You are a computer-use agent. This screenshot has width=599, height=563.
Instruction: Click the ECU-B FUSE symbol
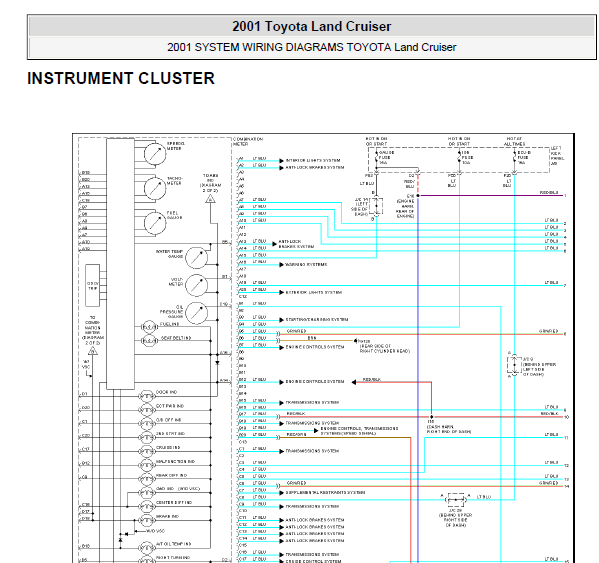pos(515,158)
